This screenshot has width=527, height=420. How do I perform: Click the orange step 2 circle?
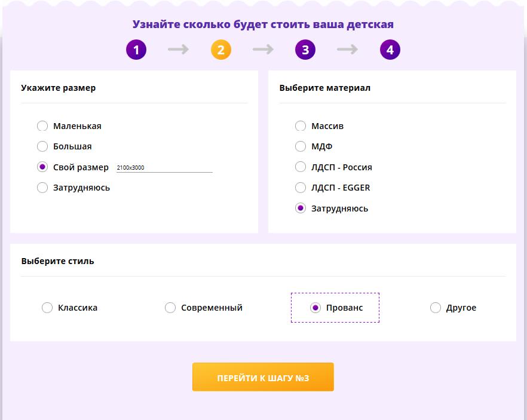(221, 50)
